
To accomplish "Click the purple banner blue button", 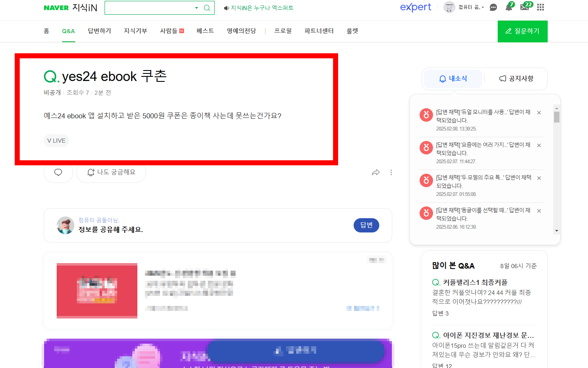I will [296, 351].
